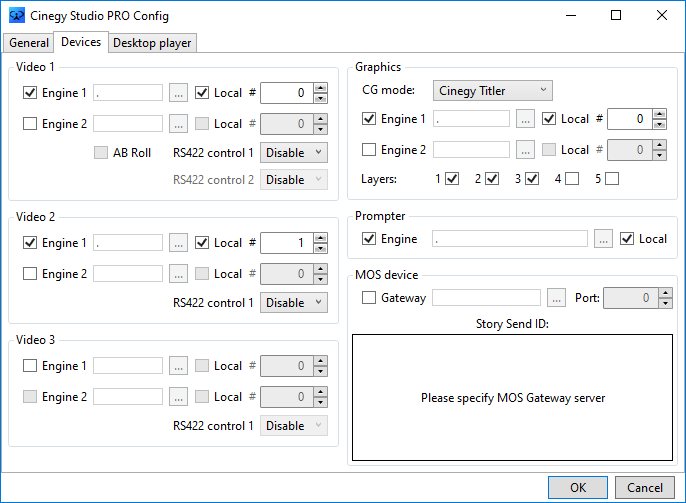Screen dimensions: 686x503
Task: Click Video 2 Engine 1 number field
Action: pyautogui.click(x=287, y=243)
